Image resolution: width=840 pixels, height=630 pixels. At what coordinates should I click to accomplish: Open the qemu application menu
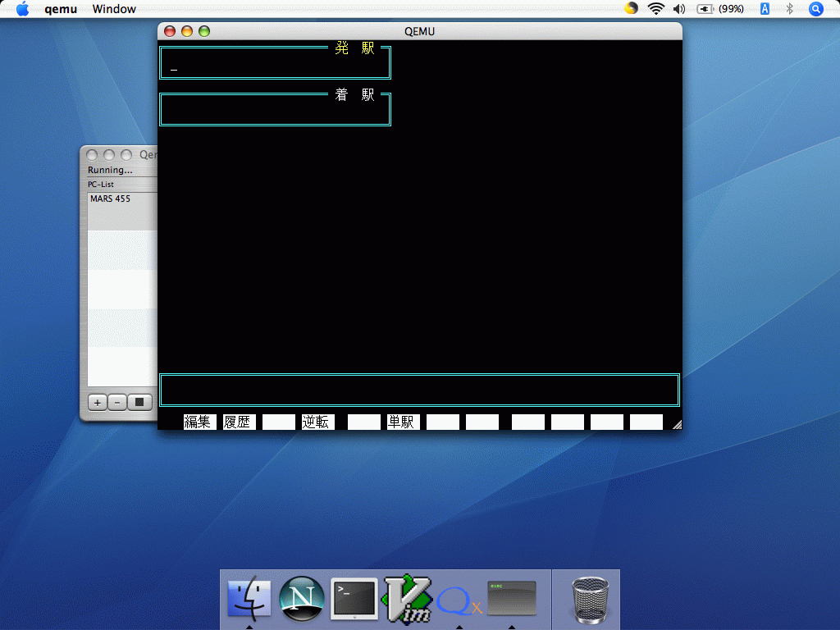[61, 9]
